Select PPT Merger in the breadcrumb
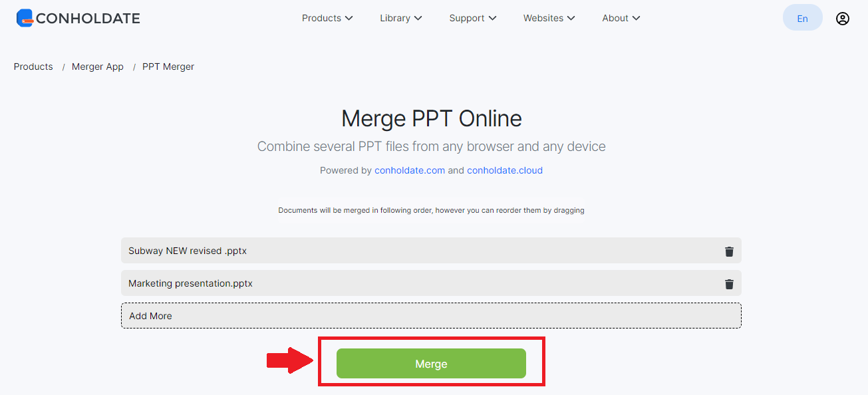Image resolution: width=868 pixels, height=395 pixels. (168, 66)
